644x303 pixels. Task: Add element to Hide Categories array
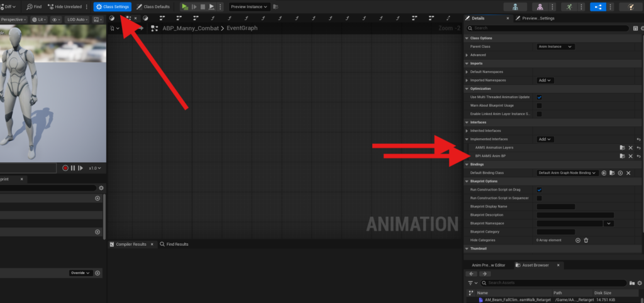[577, 240]
